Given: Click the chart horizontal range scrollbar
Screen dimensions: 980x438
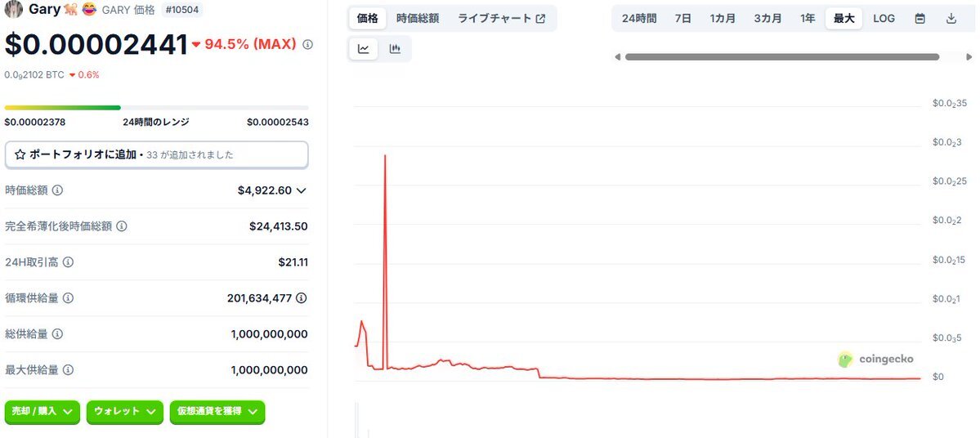Looking at the screenshot, I should [782, 57].
